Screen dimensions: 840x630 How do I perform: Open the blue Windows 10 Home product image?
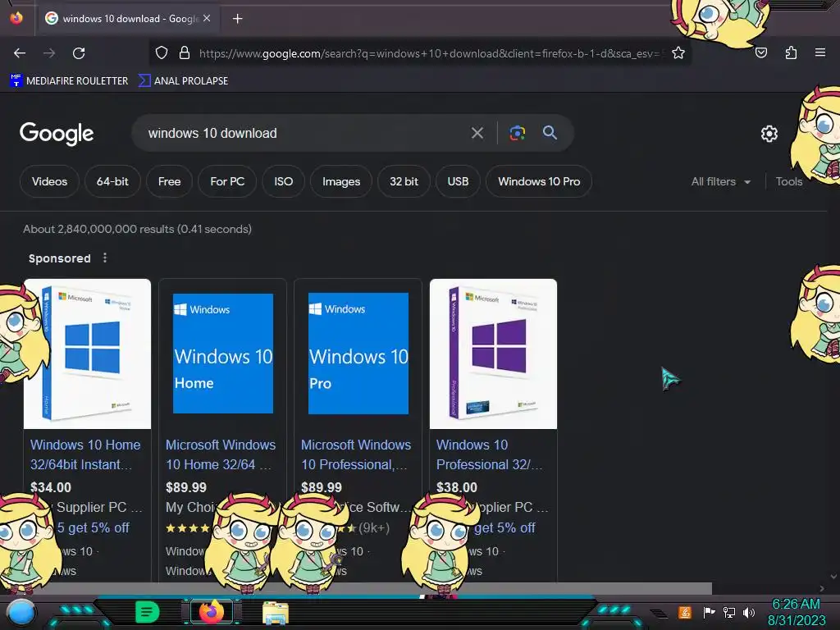point(223,354)
